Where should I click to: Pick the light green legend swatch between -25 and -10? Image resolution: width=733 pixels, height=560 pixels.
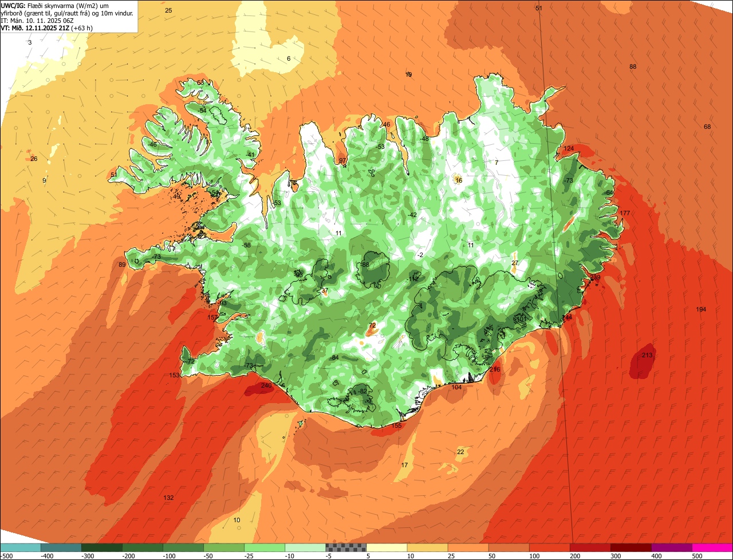[265, 547]
